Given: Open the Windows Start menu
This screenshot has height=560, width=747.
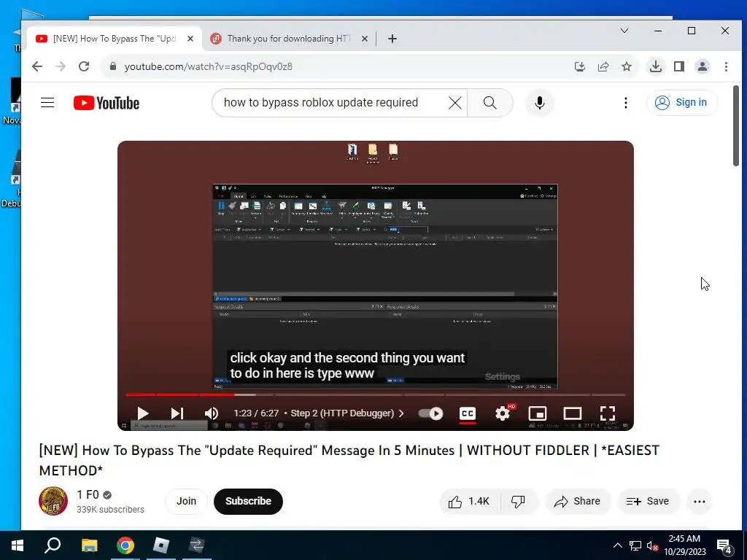Looking at the screenshot, I should [18, 545].
